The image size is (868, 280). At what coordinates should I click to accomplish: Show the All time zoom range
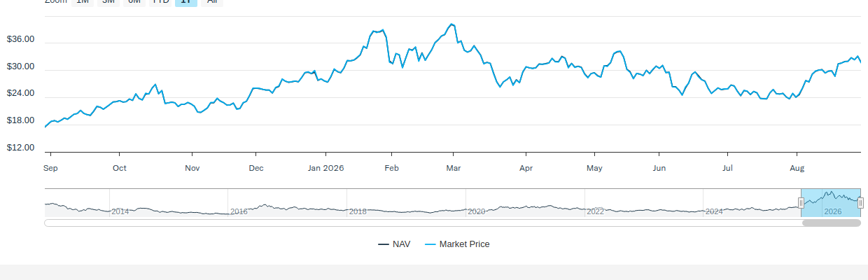[x=212, y=2]
